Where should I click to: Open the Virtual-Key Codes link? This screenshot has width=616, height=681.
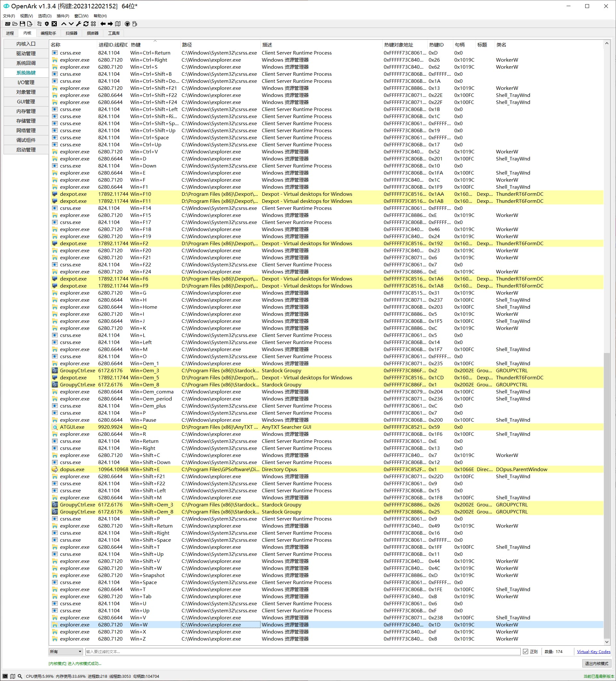[593, 651]
